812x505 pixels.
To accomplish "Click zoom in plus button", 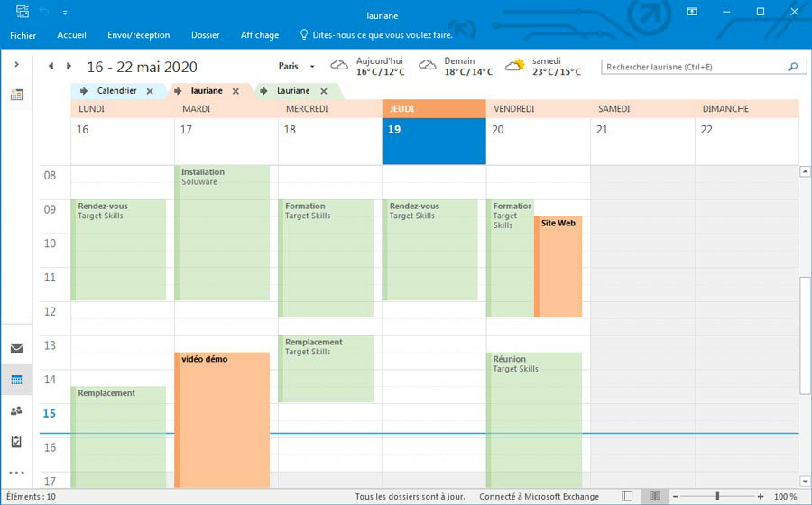I will pos(761,497).
